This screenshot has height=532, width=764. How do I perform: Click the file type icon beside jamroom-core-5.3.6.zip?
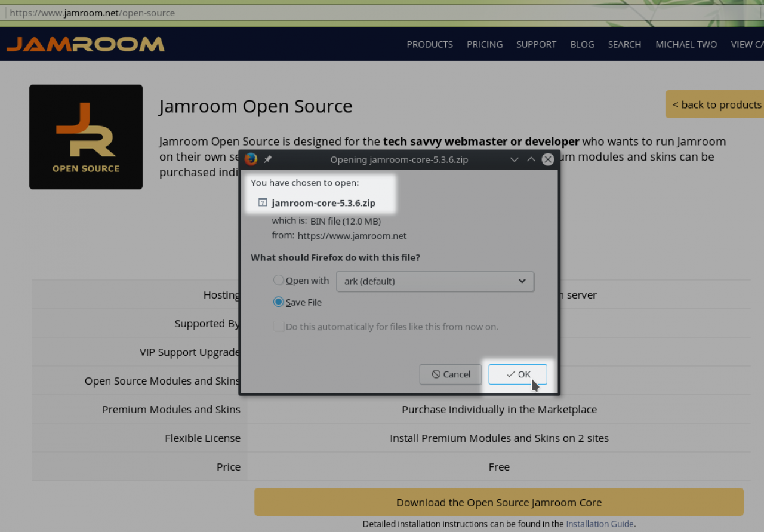pyautogui.click(x=263, y=202)
